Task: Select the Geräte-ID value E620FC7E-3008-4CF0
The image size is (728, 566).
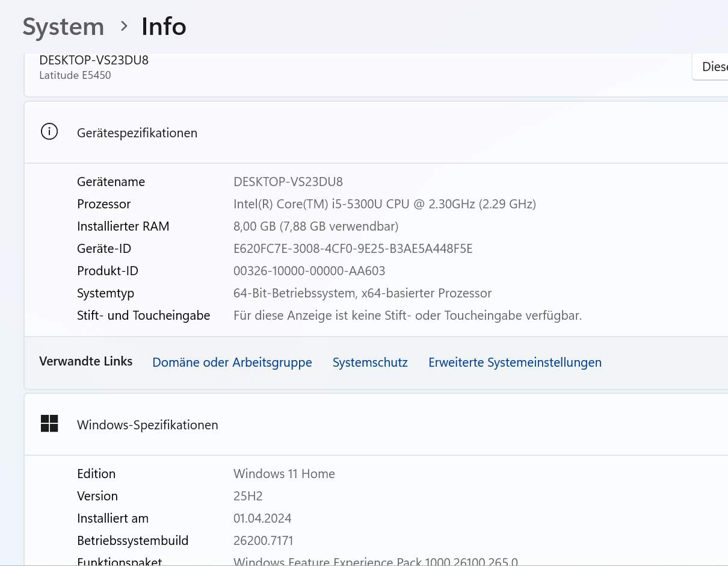Action: [353, 249]
